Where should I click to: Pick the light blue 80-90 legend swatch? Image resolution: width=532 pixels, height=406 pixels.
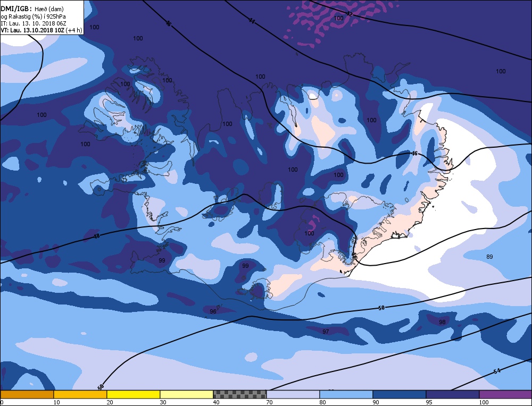(346, 394)
